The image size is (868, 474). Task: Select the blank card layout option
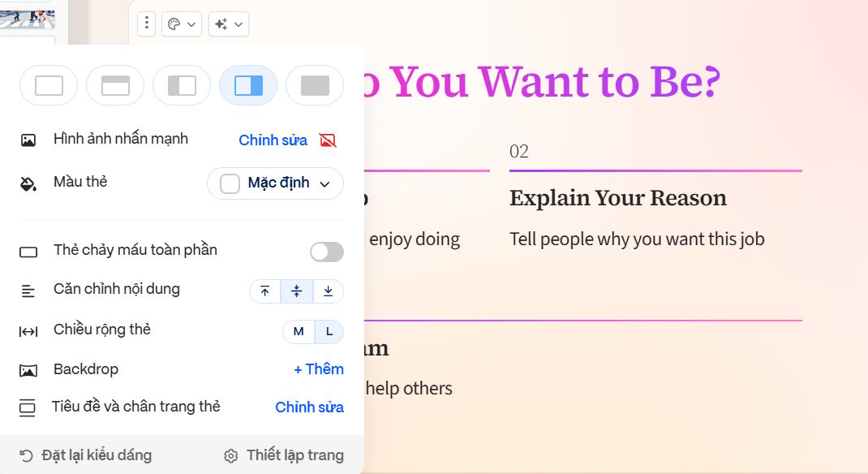49,85
